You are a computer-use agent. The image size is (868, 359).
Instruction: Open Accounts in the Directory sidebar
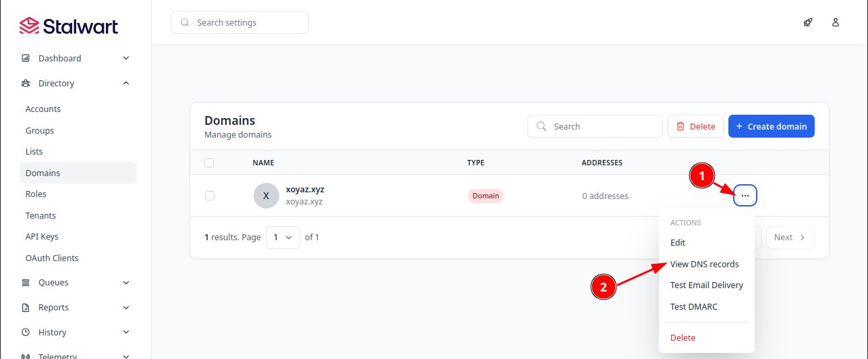[43, 109]
